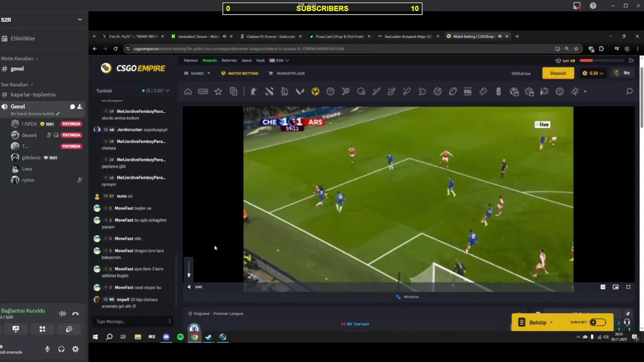Viewport: 644px width, 362px height.
Task: Select the Valorant game icon
Action: (300, 92)
